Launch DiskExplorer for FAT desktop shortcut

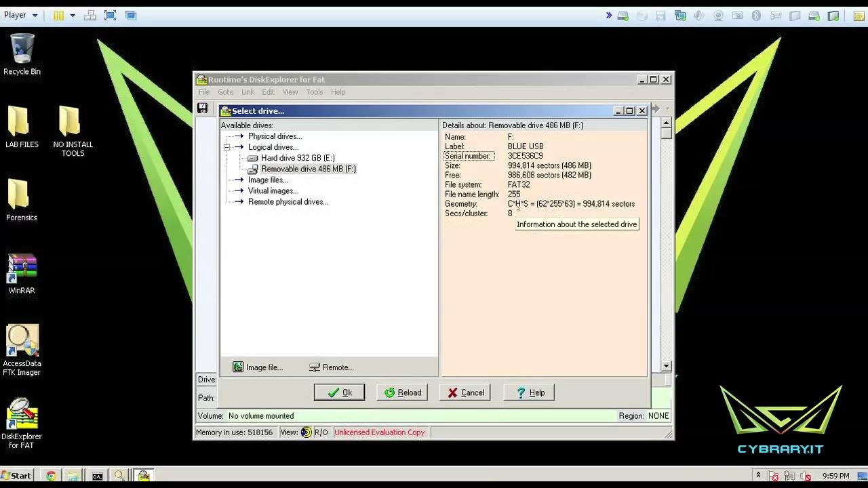(x=22, y=424)
